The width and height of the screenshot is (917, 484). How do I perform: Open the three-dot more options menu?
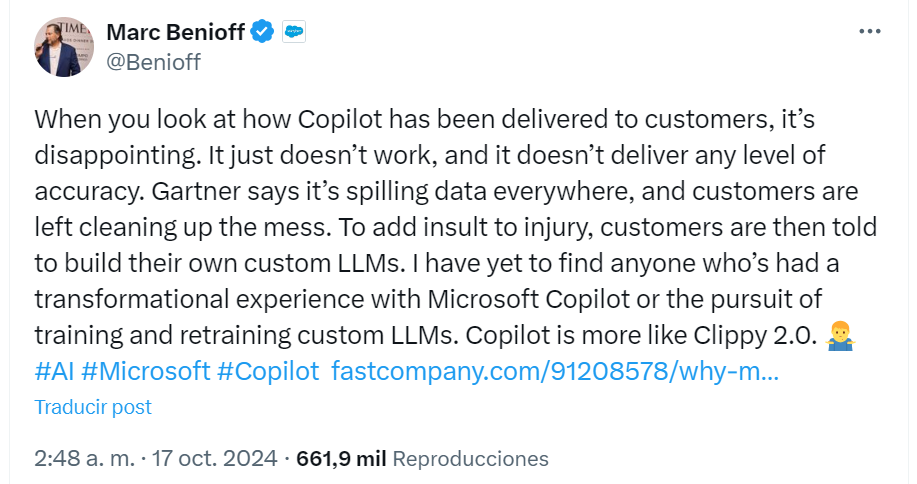pyautogui.click(x=870, y=32)
